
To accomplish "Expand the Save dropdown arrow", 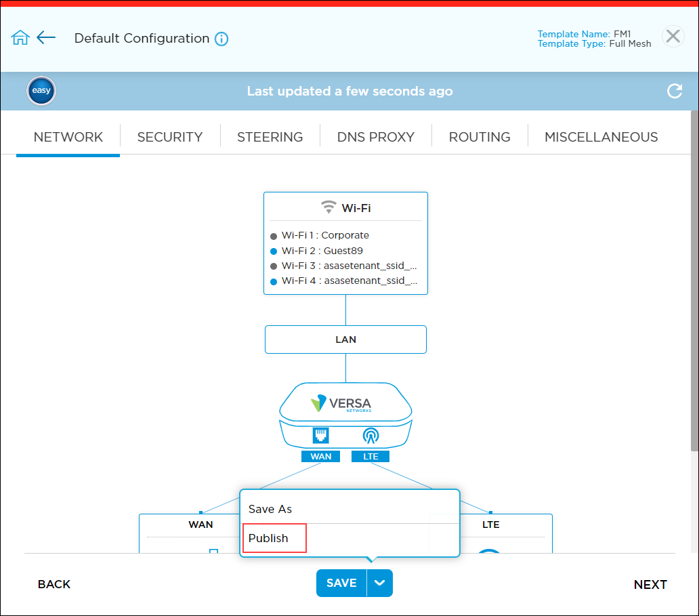I will tap(380, 583).
